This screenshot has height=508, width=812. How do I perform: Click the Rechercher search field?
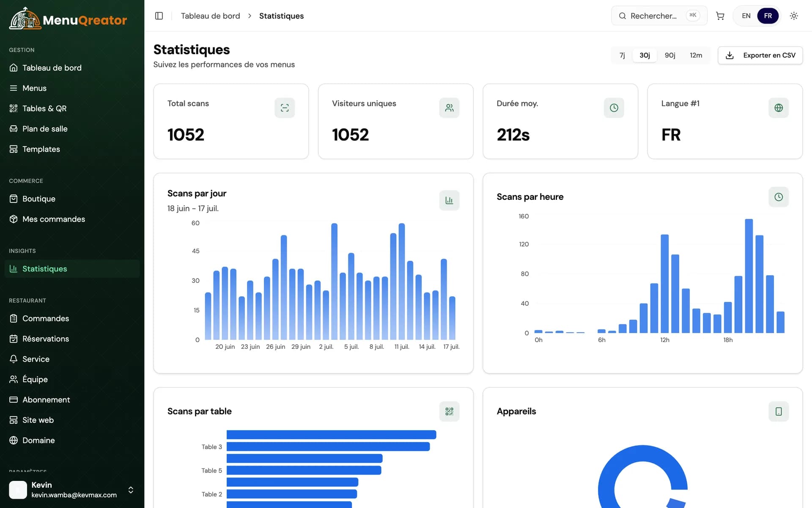coord(659,16)
